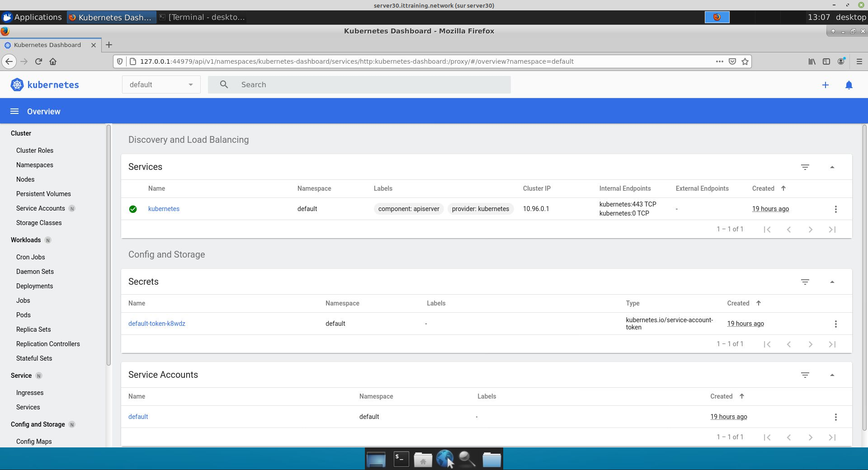Open the hamburger navigation menu
Image resolution: width=868 pixels, height=470 pixels.
coord(14,111)
